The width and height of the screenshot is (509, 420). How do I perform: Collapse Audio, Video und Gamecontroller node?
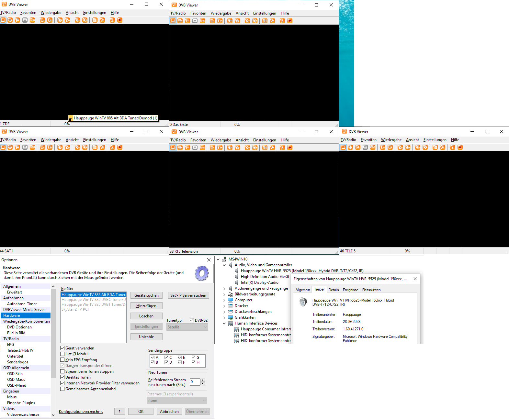point(224,265)
